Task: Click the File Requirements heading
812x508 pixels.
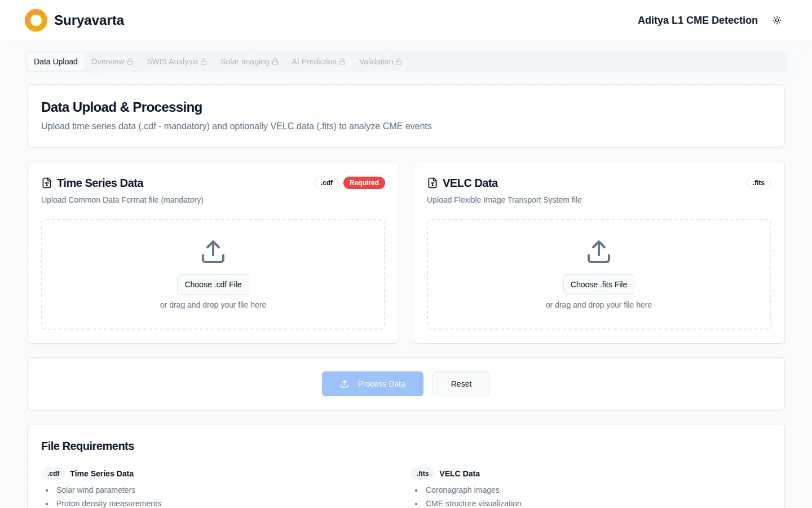Action: (87, 446)
